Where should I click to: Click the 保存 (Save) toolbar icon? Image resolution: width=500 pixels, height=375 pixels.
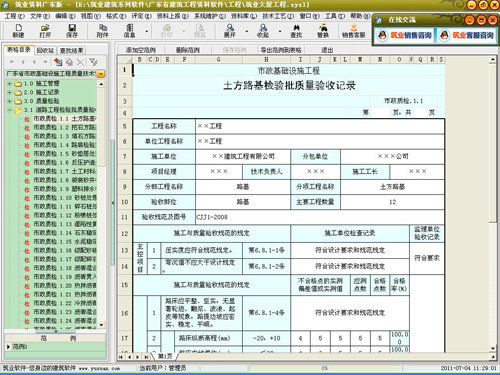coord(72,31)
